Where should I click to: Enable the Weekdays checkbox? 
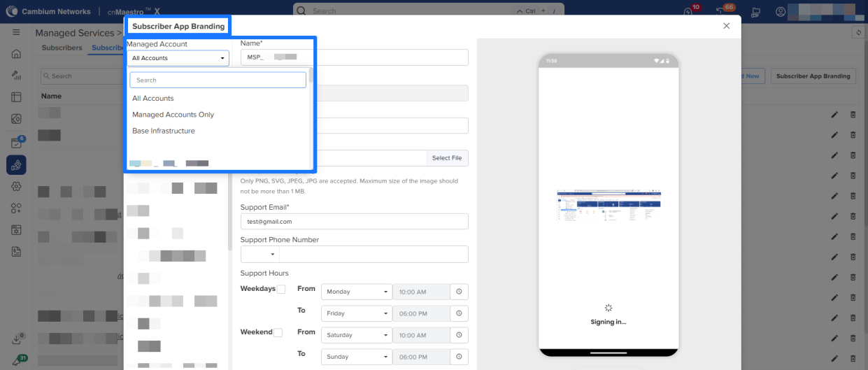tap(281, 289)
